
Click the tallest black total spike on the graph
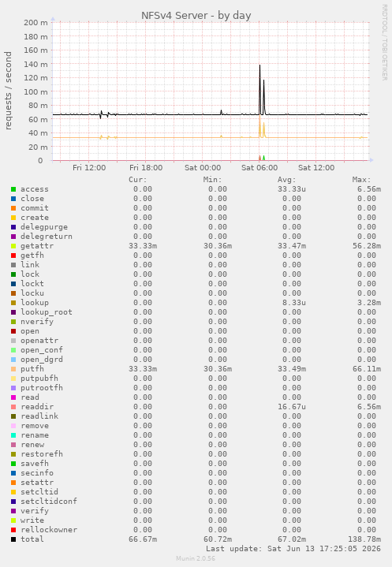coord(259,88)
